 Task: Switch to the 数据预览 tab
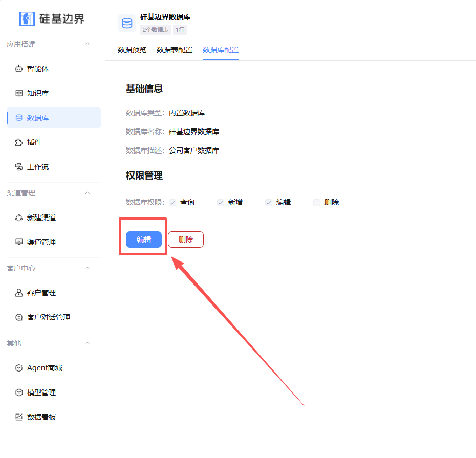[x=132, y=50]
